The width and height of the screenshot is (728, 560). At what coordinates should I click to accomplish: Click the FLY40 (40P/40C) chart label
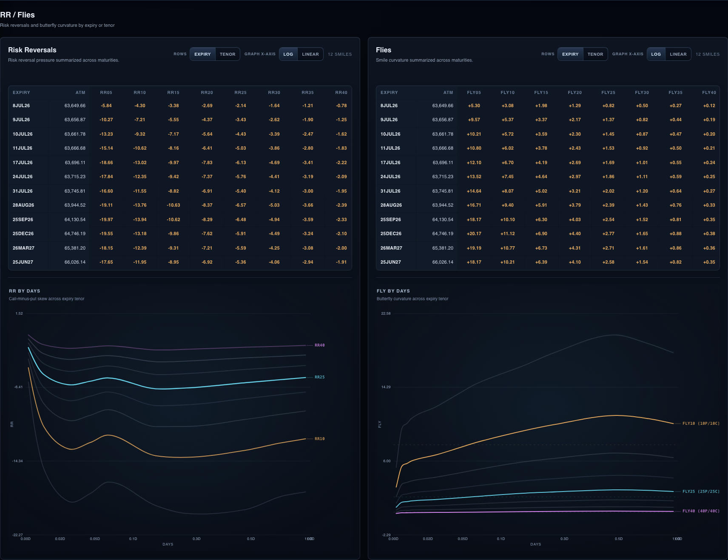tap(701, 511)
